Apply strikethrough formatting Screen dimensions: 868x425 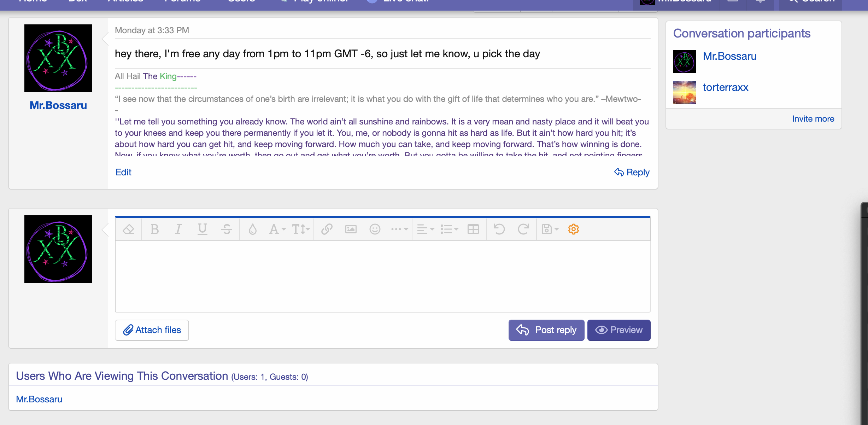(227, 229)
